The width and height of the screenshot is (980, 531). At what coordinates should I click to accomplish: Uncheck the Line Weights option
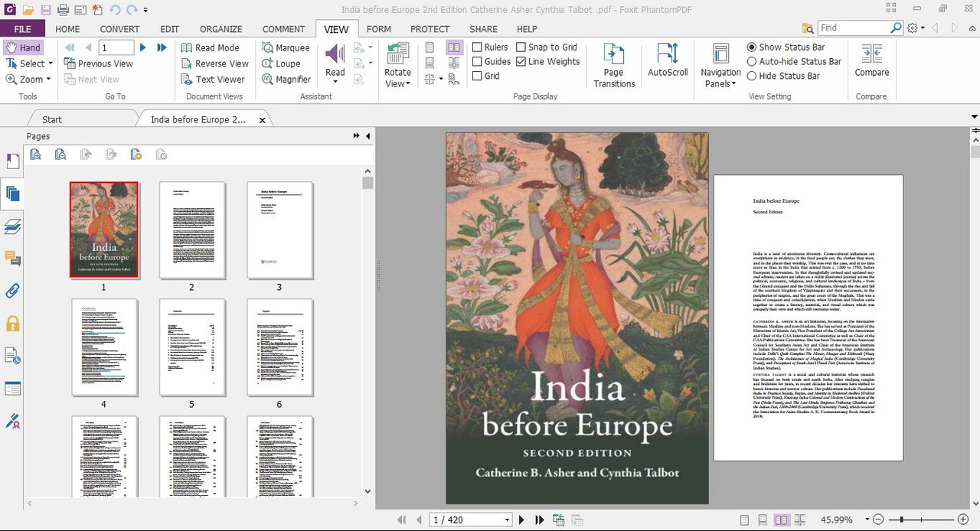[521, 61]
